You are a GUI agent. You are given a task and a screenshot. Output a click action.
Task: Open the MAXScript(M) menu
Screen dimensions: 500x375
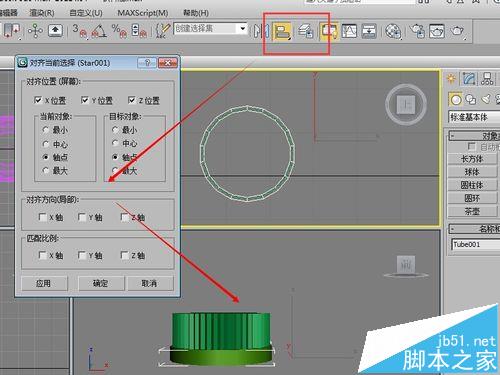[x=143, y=13]
